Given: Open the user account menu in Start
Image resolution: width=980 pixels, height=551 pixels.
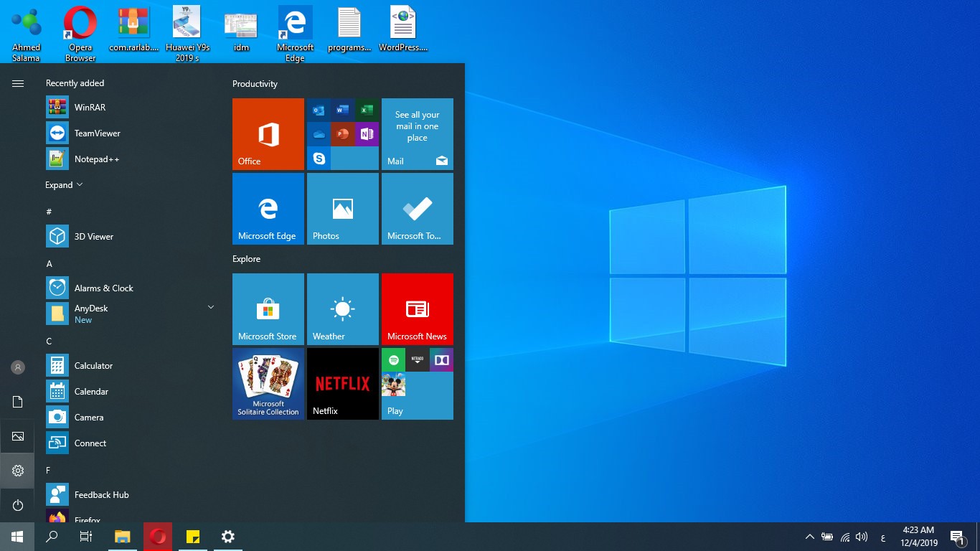Looking at the screenshot, I should [x=18, y=367].
